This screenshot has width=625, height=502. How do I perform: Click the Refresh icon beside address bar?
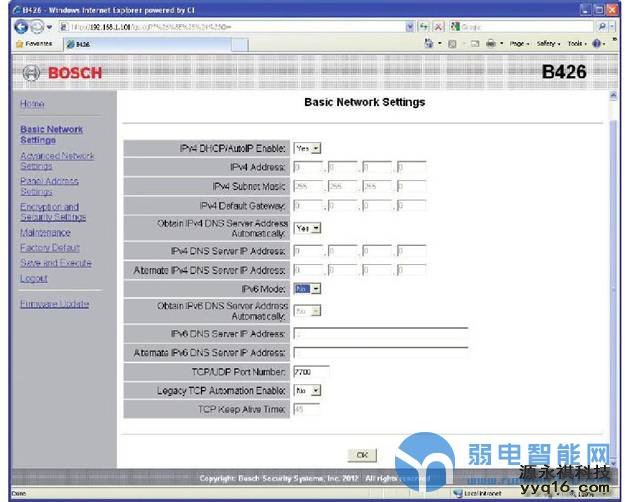tap(425, 25)
